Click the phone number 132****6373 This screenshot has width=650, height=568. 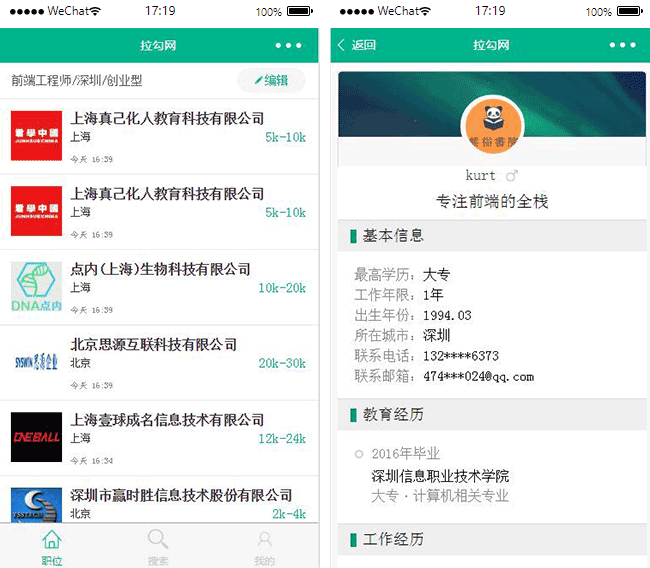pyautogui.click(x=461, y=356)
